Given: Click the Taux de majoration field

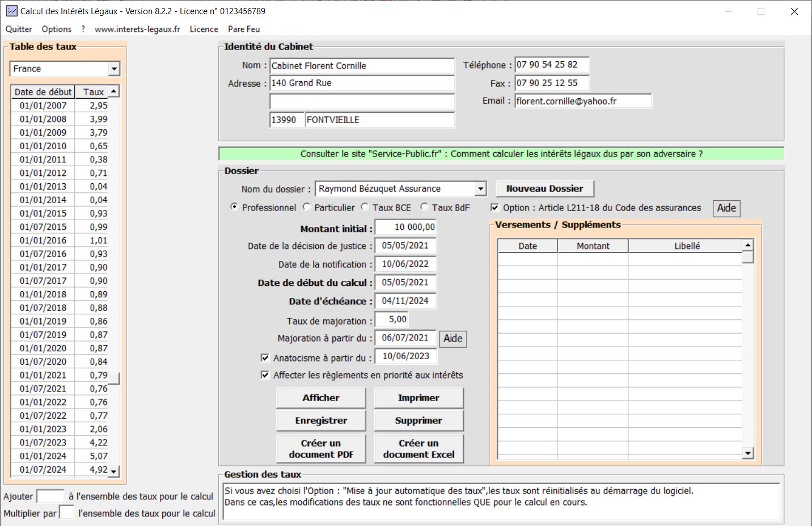Looking at the screenshot, I should [x=392, y=319].
